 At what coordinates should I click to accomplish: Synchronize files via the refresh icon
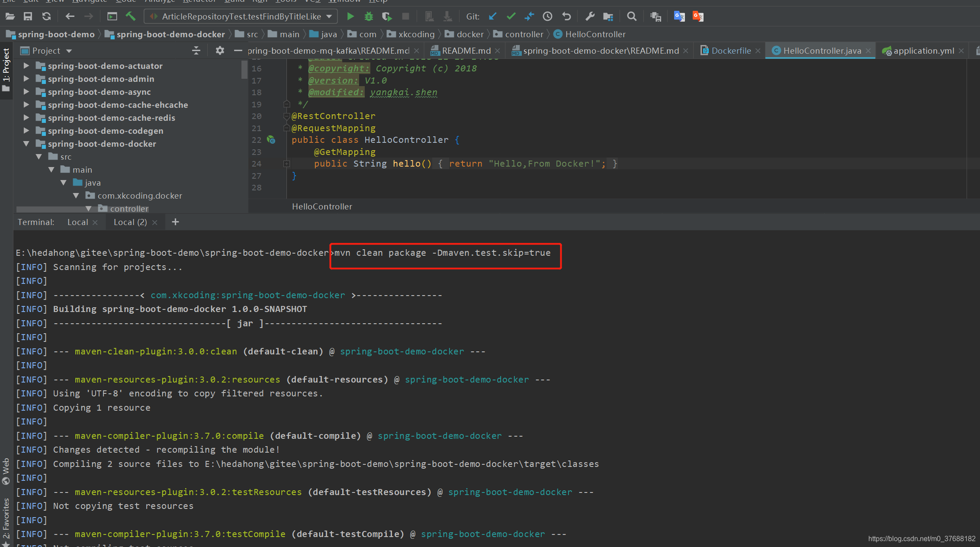tap(46, 16)
